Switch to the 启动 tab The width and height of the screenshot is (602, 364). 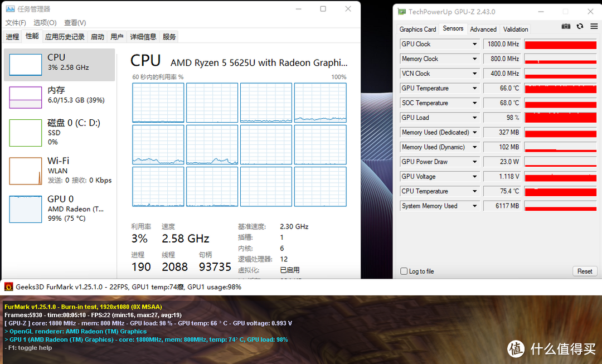(98, 37)
